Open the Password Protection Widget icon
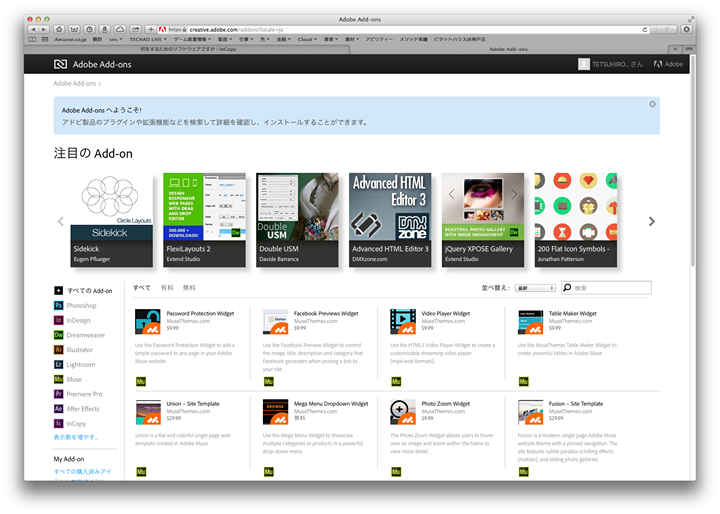This screenshot has height=514, width=720. coord(148,322)
